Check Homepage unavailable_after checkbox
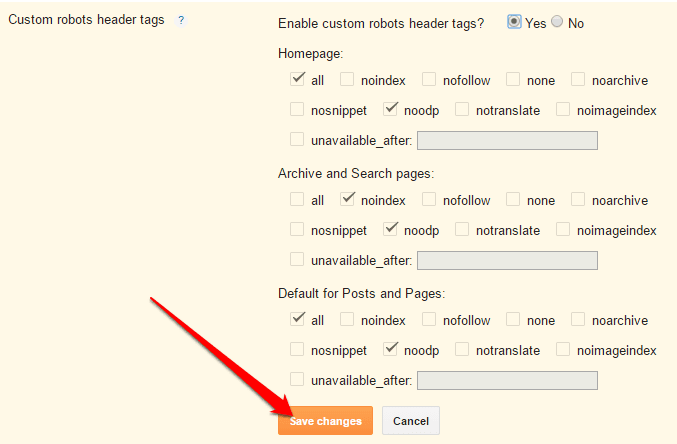677x444 pixels. tap(297, 139)
